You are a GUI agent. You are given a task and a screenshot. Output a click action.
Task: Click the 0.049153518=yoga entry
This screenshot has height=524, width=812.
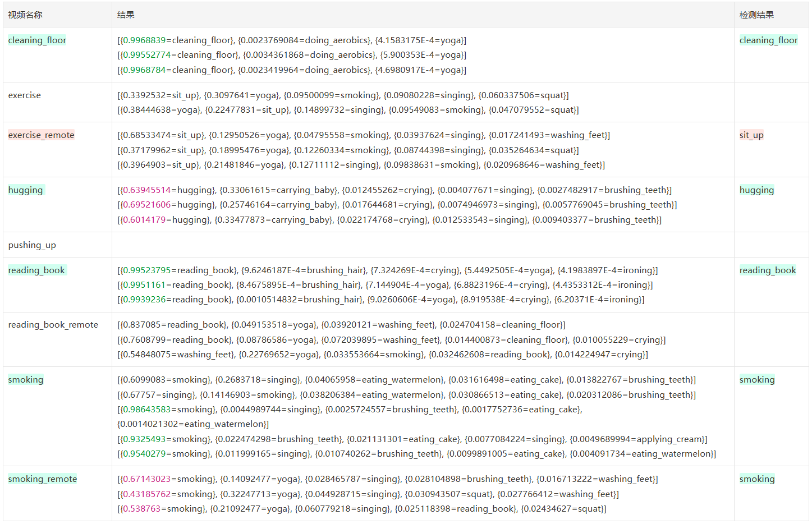pos(274,325)
